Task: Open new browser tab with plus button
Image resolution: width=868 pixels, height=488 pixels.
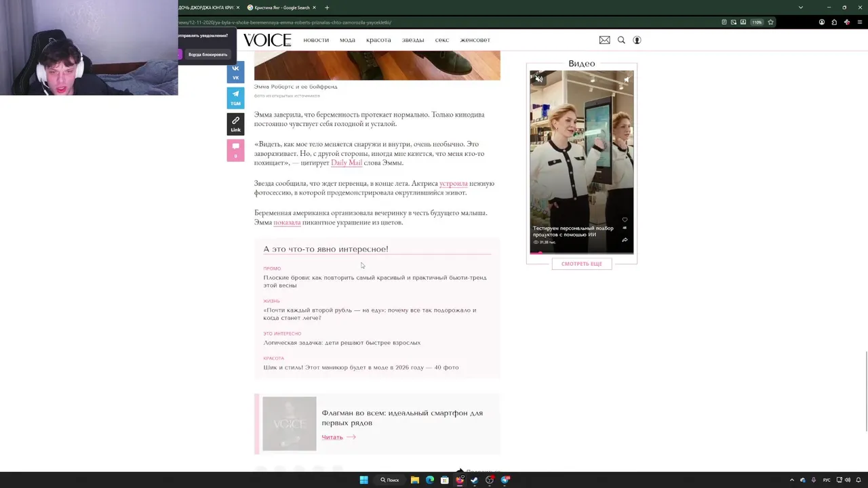Action: (x=327, y=7)
